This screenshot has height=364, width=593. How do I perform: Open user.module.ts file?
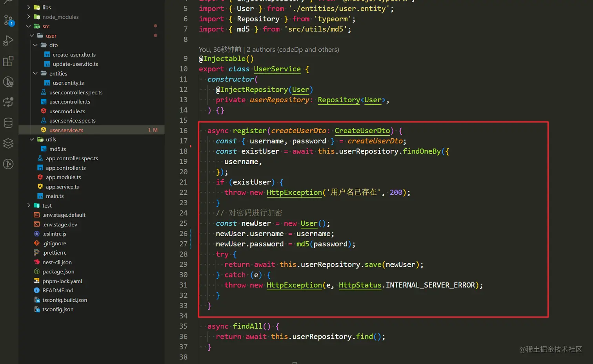point(67,111)
